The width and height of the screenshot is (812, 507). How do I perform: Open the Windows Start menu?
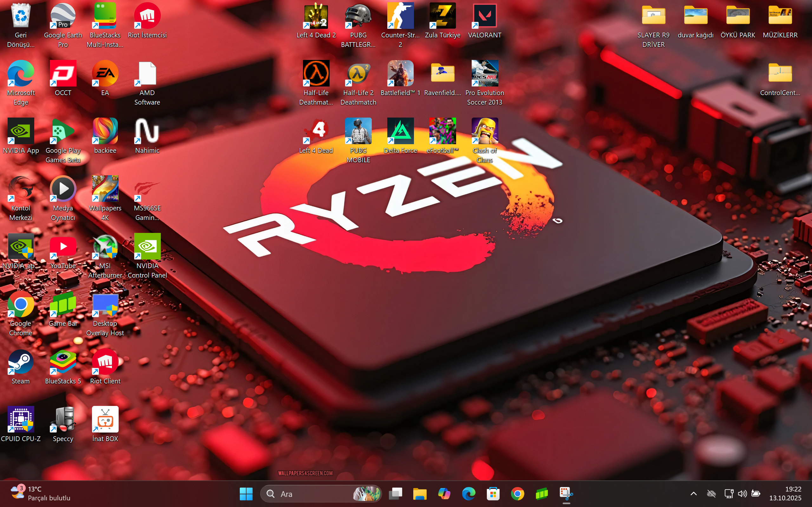(x=246, y=494)
